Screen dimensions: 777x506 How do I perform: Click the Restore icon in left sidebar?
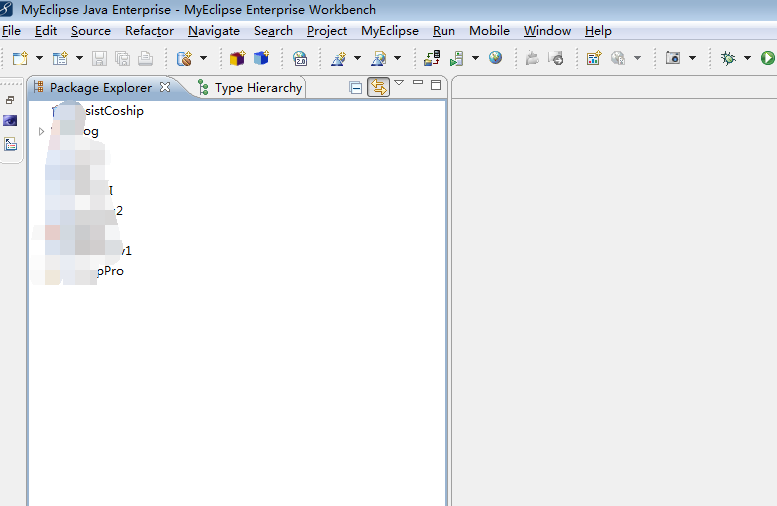pos(10,100)
